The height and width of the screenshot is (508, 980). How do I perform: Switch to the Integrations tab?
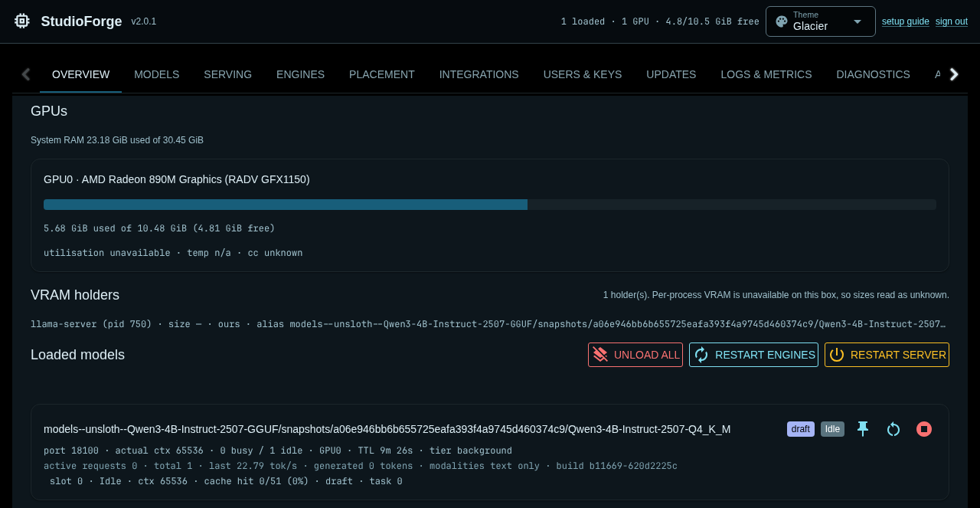479,74
